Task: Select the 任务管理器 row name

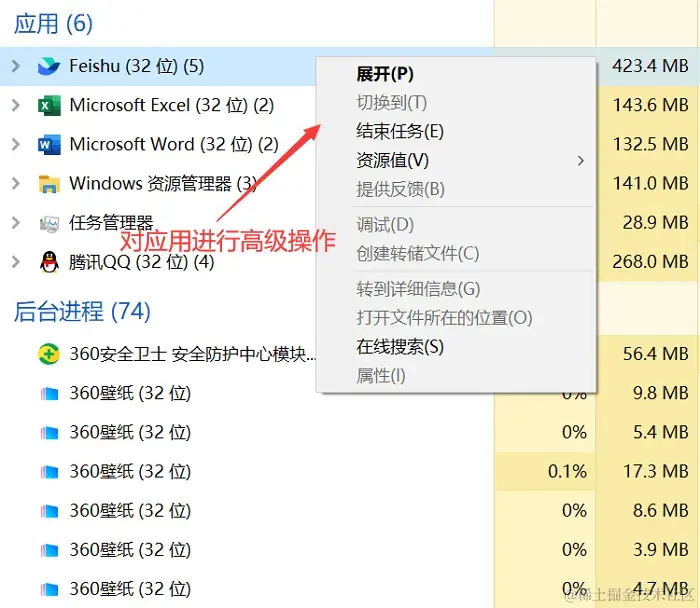Action: coord(111,223)
